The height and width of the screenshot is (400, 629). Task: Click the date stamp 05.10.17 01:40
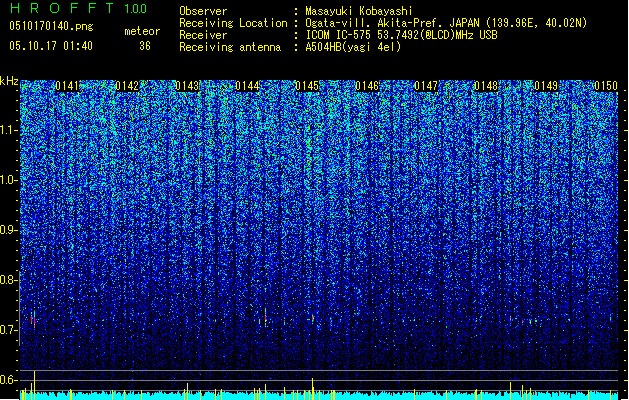[x=51, y=46]
